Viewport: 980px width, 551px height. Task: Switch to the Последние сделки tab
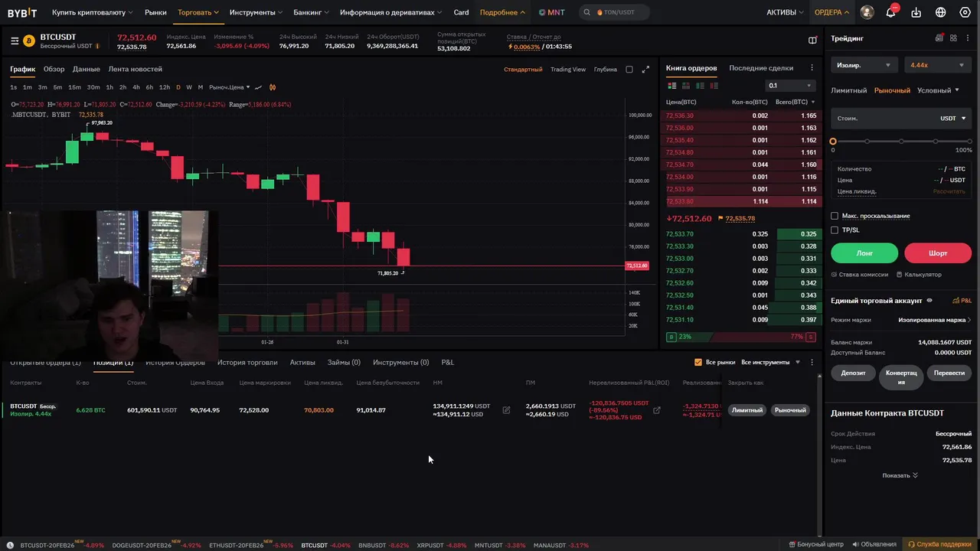click(761, 68)
